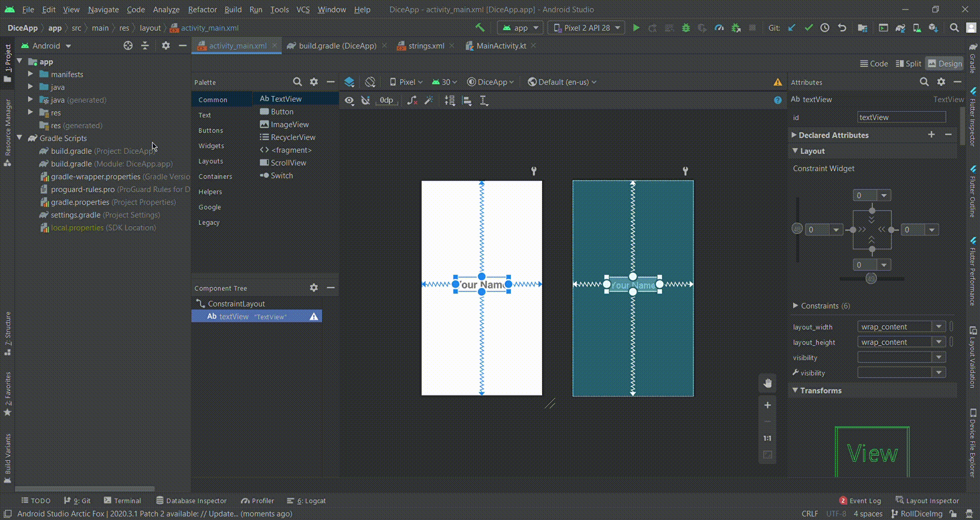Select Buttons category in Palette
The width and height of the screenshot is (980, 520).
pos(211,131)
